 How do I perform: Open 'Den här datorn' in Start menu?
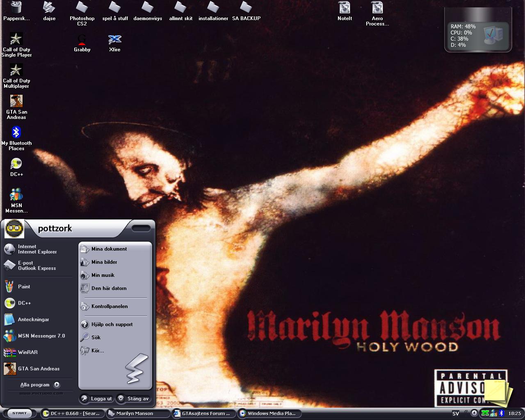coord(115,288)
